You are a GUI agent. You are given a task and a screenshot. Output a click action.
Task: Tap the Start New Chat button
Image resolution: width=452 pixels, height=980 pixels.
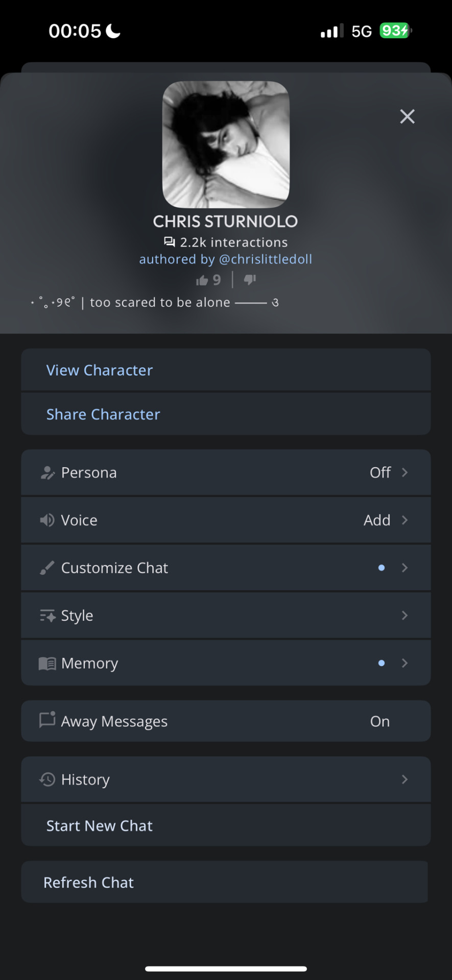226,825
